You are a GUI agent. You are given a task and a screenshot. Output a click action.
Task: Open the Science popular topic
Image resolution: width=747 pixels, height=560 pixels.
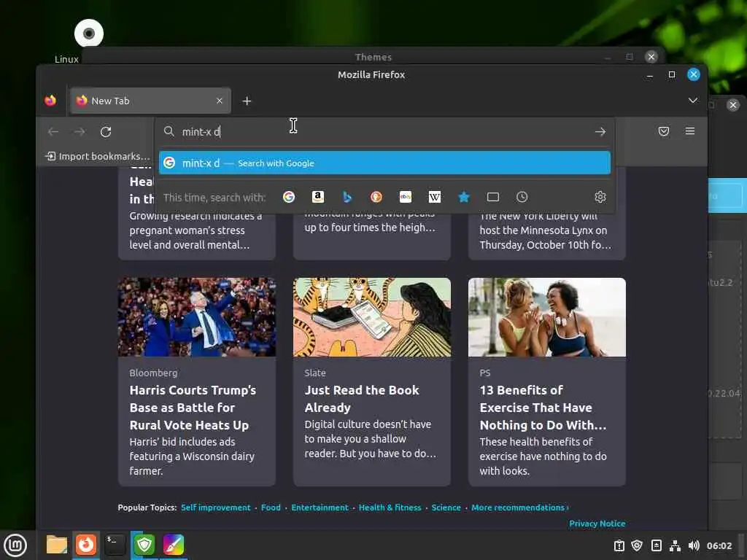tap(446, 507)
